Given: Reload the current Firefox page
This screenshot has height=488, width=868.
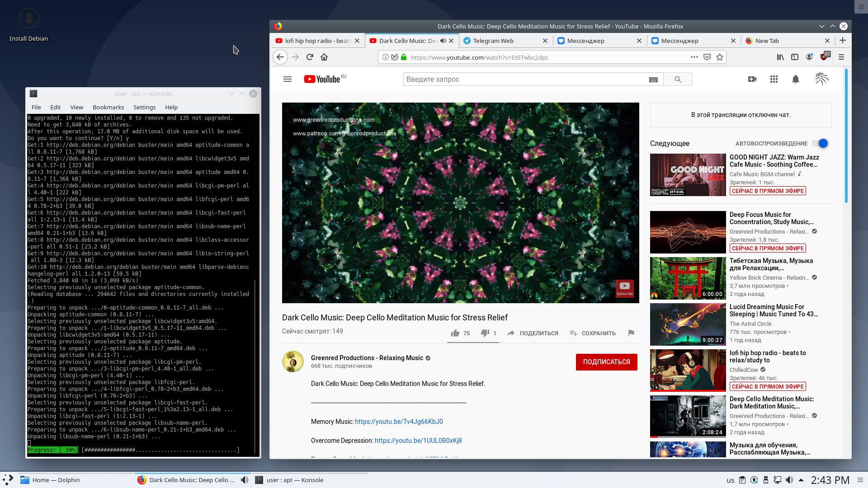Looking at the screenshot, I should click(310, 57).
